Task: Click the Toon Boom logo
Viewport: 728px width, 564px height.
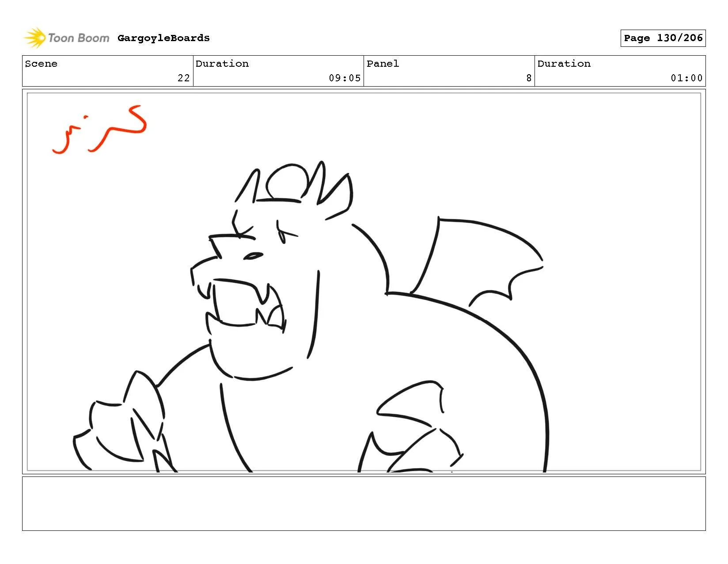Action: point(66,38)
